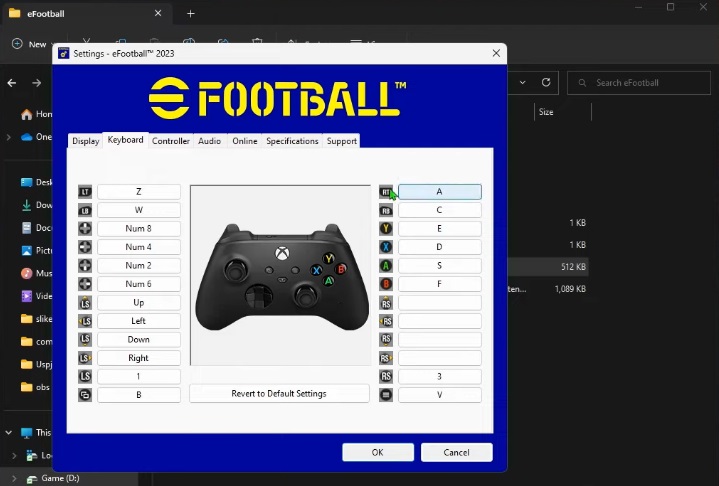This screenshot has height=486, width=719.
Task: Switch to the Display tab
Action: [86, 141]
